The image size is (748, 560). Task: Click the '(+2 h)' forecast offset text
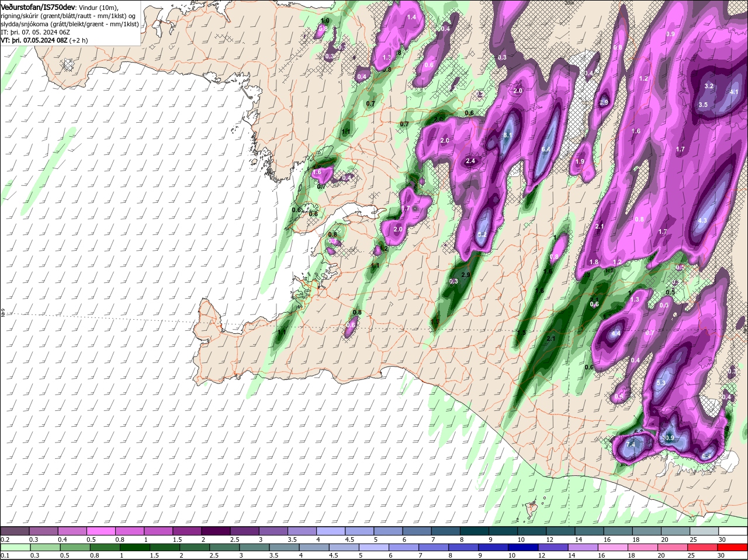(x=78, y=40)
